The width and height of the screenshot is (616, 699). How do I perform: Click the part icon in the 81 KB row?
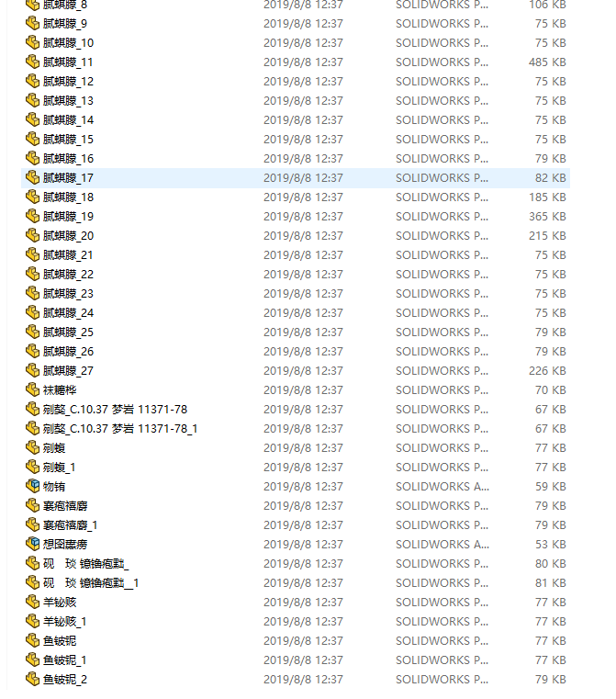tap(32, 582)
